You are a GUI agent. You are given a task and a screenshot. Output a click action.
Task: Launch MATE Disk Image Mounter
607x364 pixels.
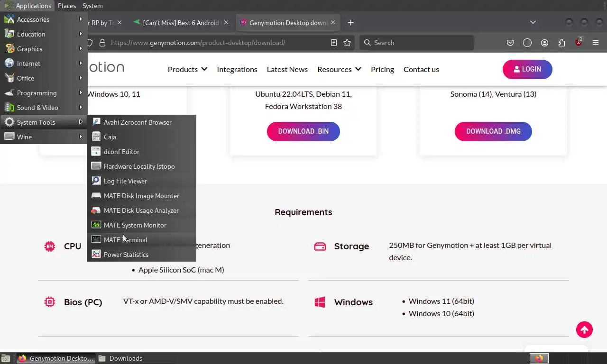(x=141, y=196)
